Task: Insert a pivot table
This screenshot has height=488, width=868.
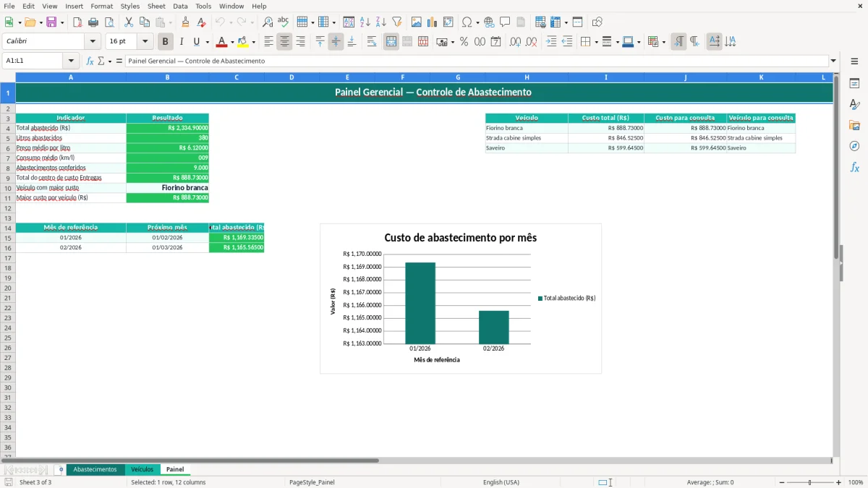Action: (x=448, y=22)
